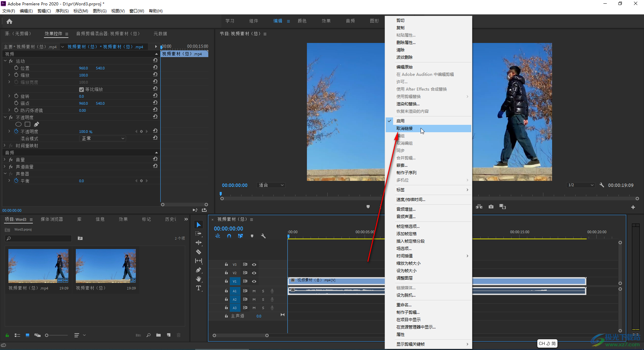The image size is (644, 350).
Task: Choose Rename from the context menu
Action: [428, 305]
